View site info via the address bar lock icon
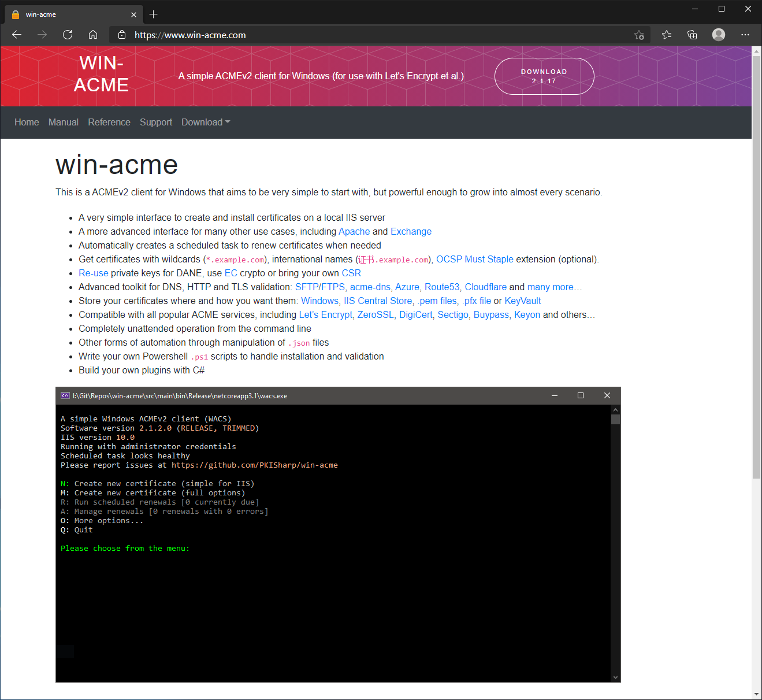The height and width of the screenshot is (700, 762). click(x=122, y=35)
